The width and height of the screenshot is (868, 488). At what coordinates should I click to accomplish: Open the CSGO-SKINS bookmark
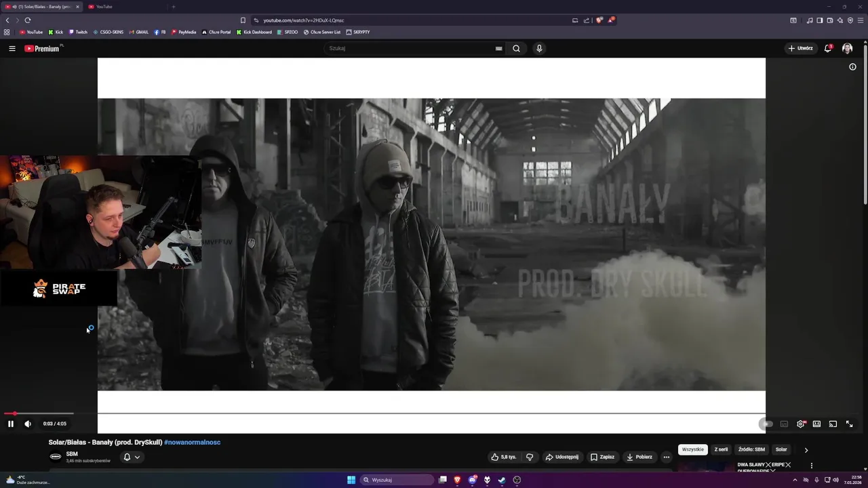tap(108, 32)
